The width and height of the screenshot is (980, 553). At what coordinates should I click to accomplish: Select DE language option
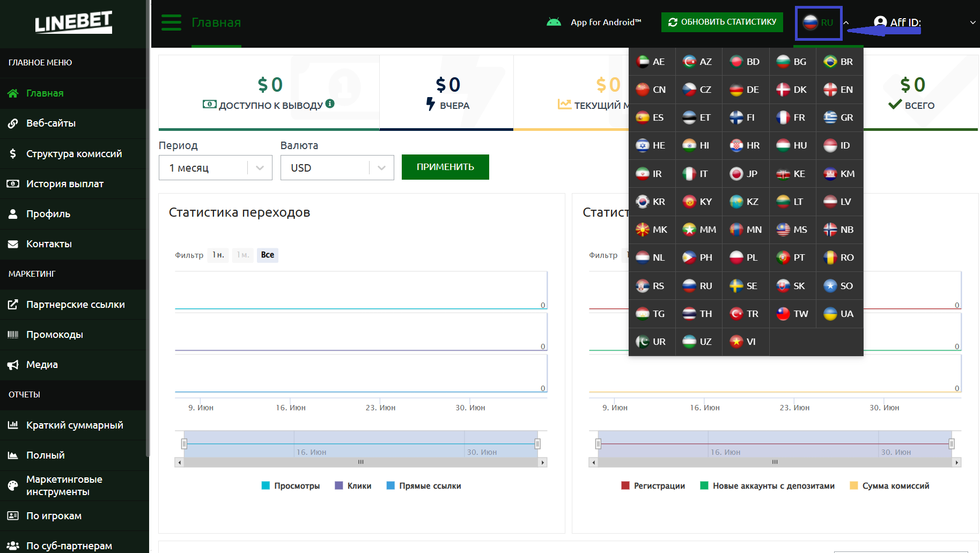[x=745, y=90]
